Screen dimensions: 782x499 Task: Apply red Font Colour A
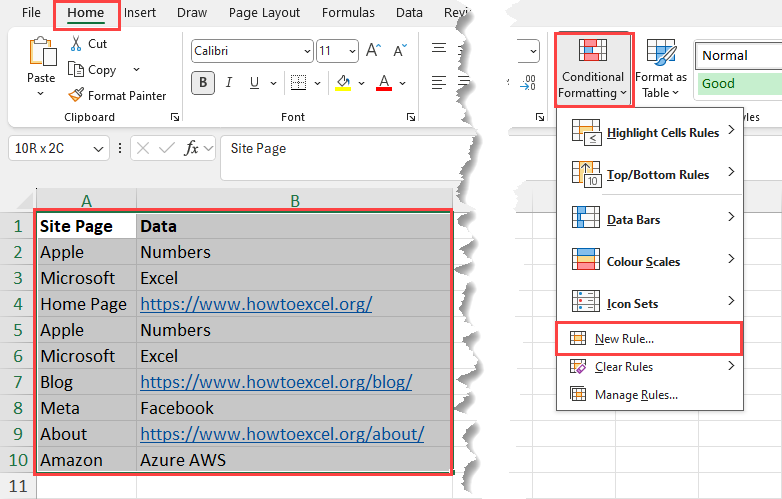[x=384, y=83]
